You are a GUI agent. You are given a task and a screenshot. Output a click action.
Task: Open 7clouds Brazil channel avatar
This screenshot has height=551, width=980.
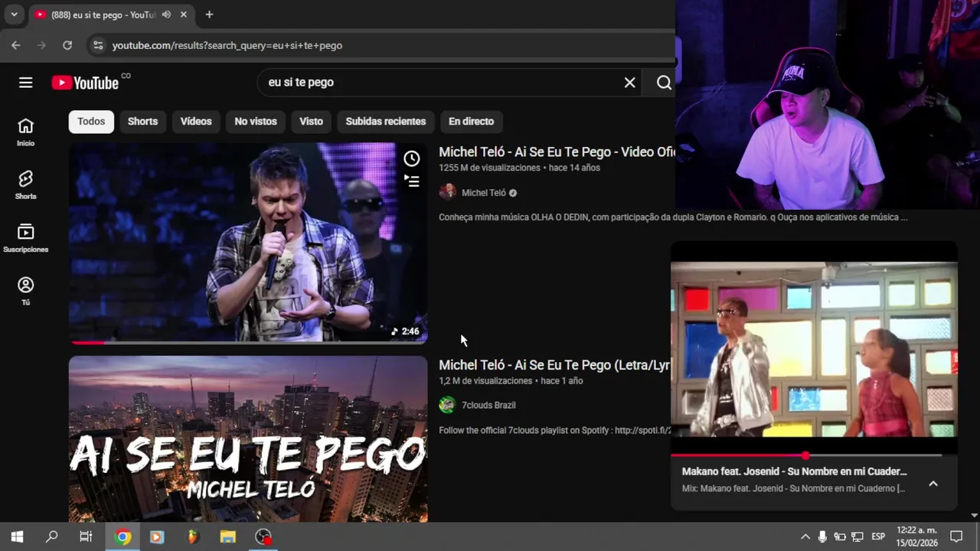click(447, 405)
